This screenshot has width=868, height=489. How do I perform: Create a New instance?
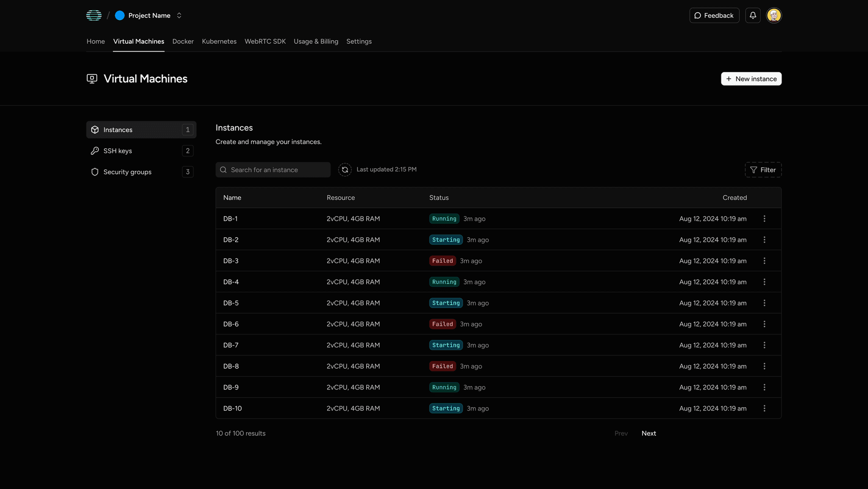click(751, 79)
